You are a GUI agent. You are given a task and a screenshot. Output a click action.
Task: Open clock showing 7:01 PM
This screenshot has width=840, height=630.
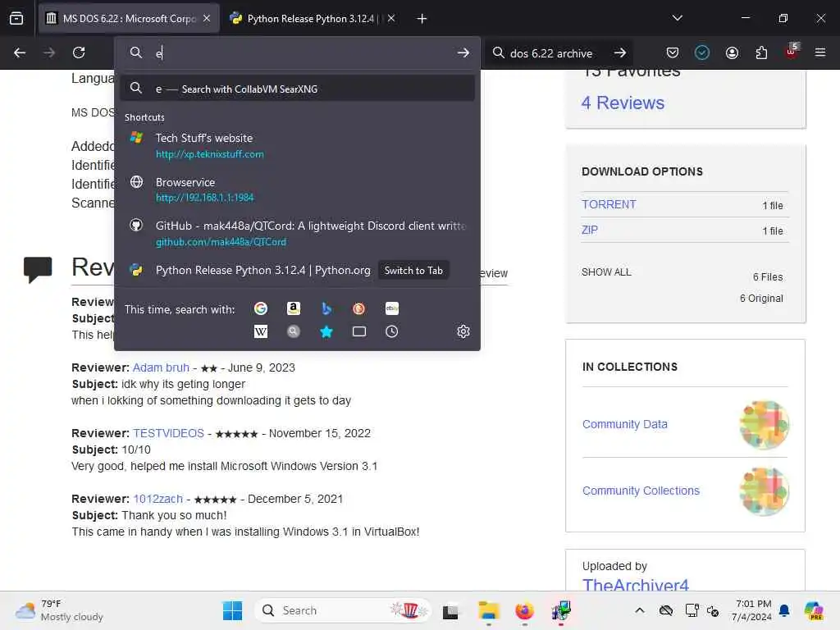point(751,610)
